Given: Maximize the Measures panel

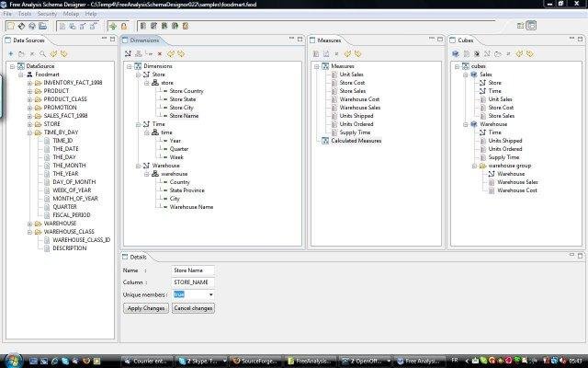Looking at the screenshot, I should [x=440, y=39].
